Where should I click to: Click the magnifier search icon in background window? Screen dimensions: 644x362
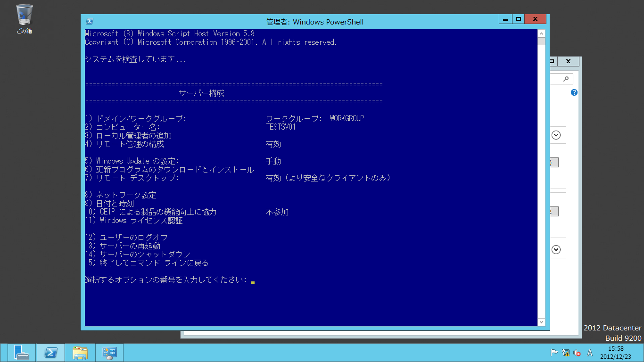point(565,78)
